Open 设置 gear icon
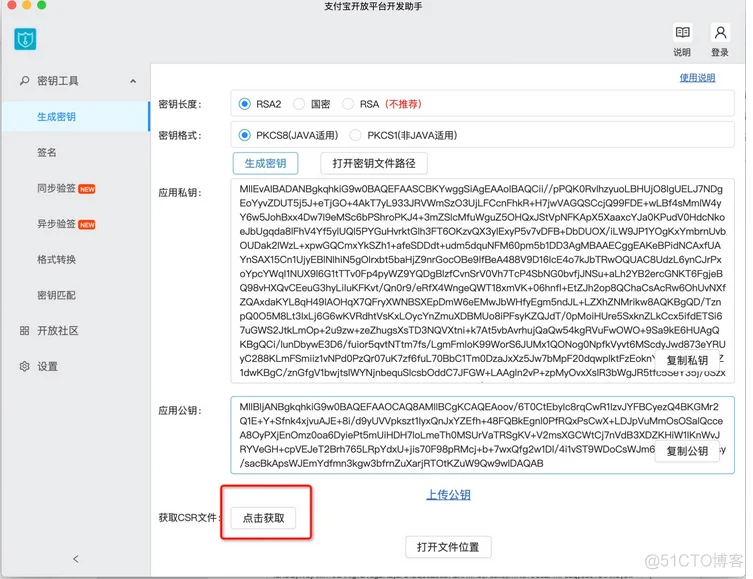The image size is (753, 579). [24, 366]
